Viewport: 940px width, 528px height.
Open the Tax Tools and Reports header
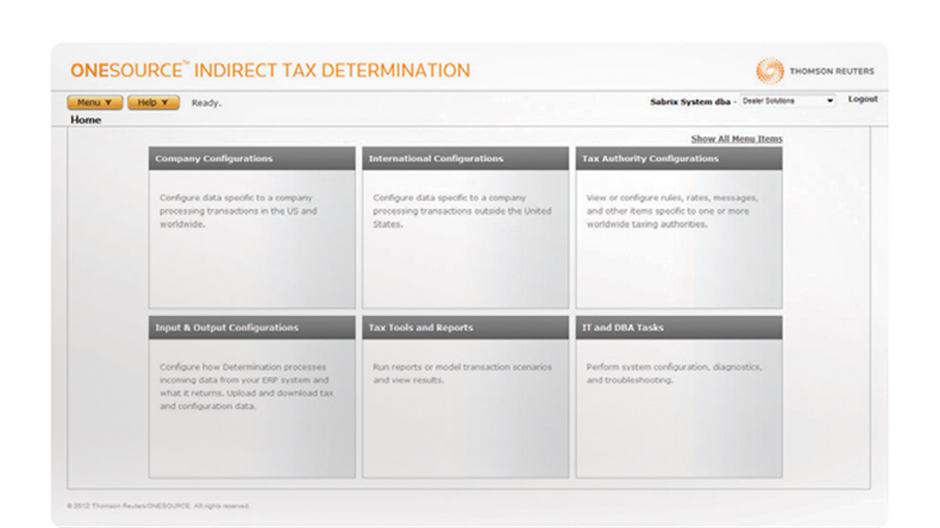point(465,327)
